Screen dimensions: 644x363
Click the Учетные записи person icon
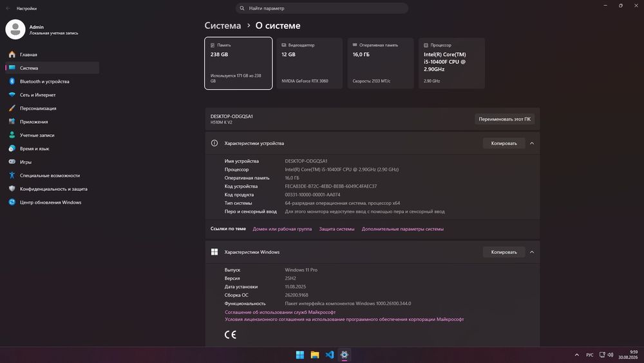[12, 135]
